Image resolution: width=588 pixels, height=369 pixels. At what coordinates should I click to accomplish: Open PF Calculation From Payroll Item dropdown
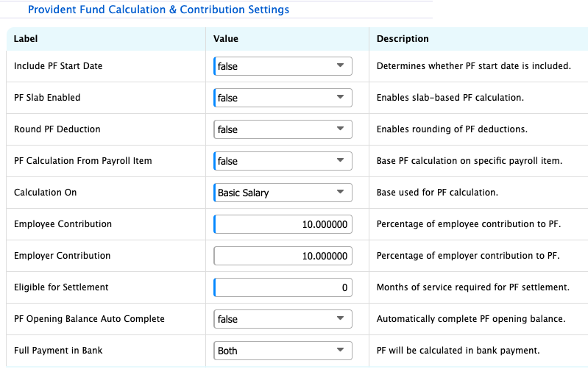click(x=283, y=161)
